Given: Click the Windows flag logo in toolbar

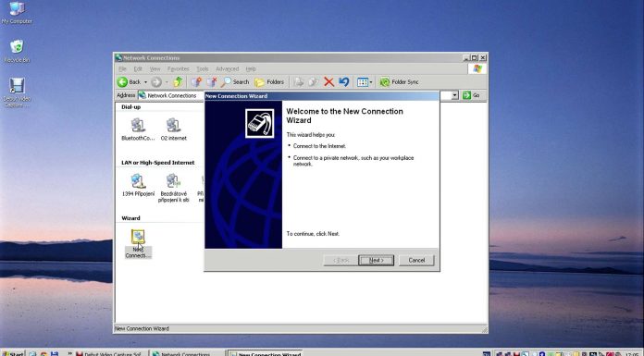Looking at the screenshot, I should click(477, 69).
